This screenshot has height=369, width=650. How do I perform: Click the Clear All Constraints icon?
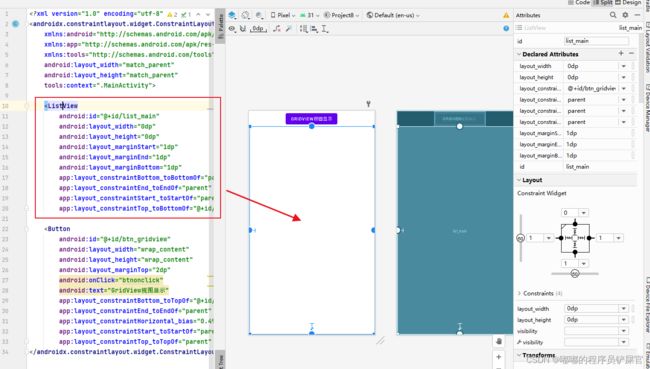(276, 29)
